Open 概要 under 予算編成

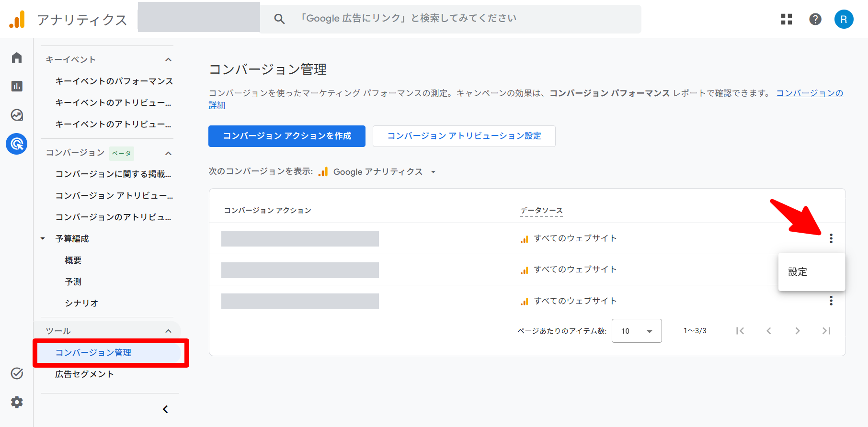click(x=73, y=260)
